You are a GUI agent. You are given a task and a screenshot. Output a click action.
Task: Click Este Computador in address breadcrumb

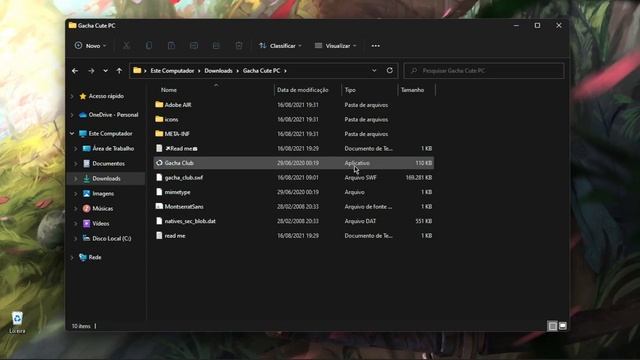[172, 71]
